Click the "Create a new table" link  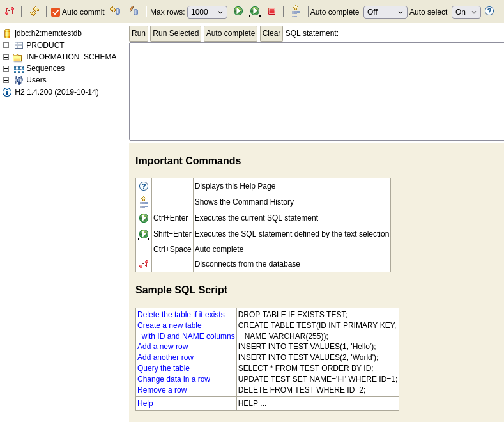(x=169, y=325)
